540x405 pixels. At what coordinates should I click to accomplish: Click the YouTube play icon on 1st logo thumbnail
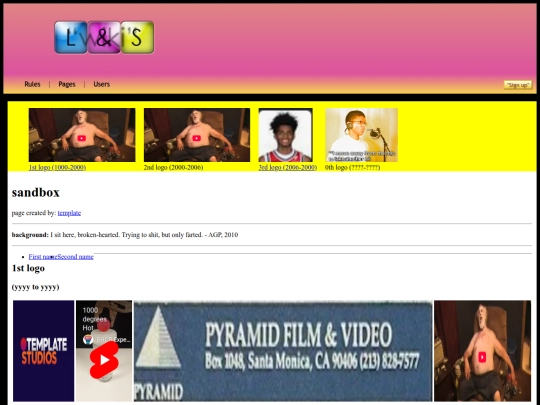click(x=82, y=138)
